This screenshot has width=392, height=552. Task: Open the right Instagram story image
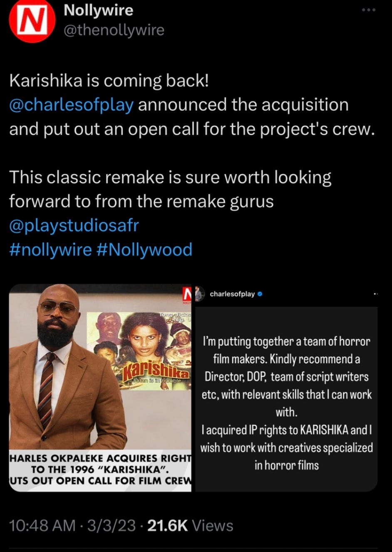point(286,388)
